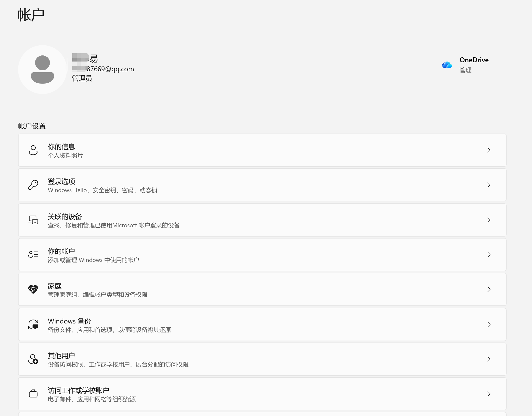532x416 pixels.
Task: Click the Windows 备份 sync icon
Action: coord(33,324)
